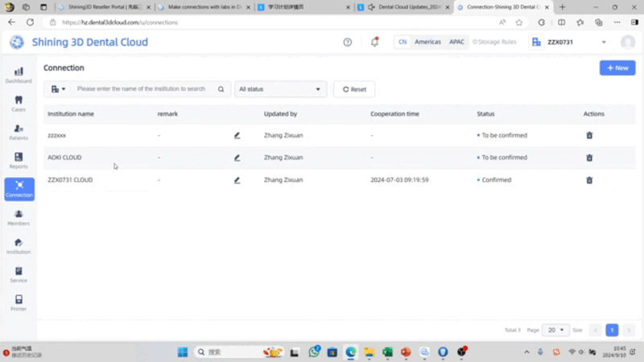Switch to CN region
This screenshot has width=644, height=362.
[402, 42]
